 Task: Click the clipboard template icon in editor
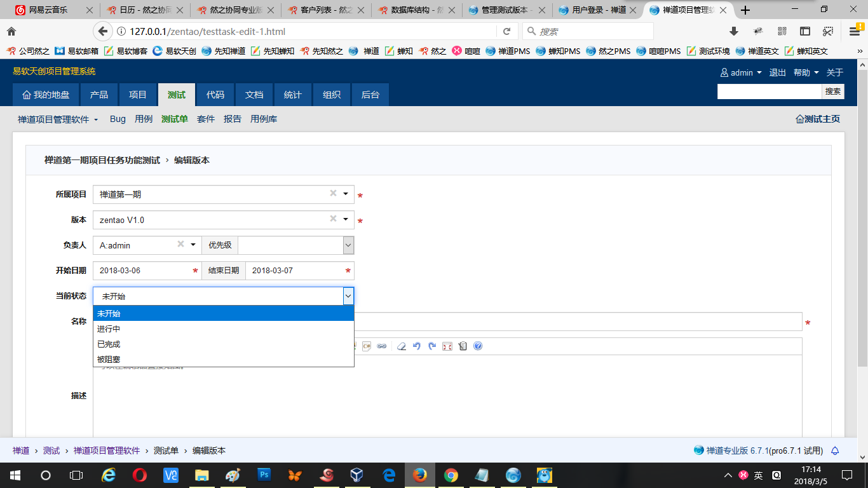(x=463, y=346)
